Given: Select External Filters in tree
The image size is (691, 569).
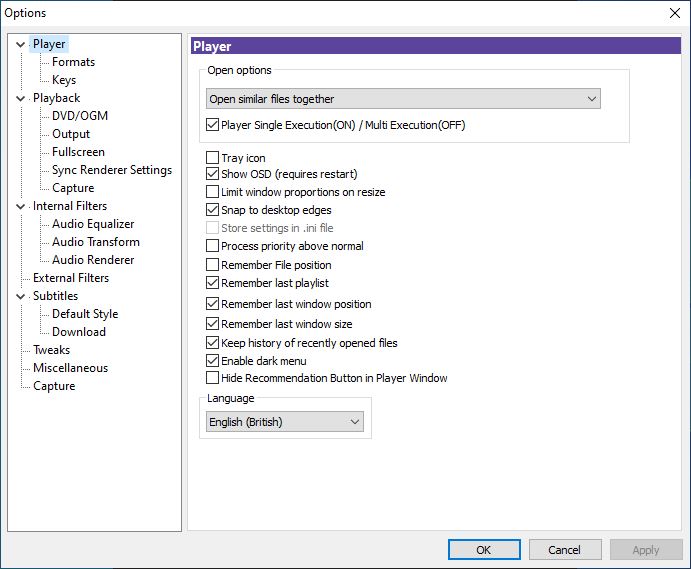Looking at the screenshot, I should pyautogui.click(x=71, y=278).
